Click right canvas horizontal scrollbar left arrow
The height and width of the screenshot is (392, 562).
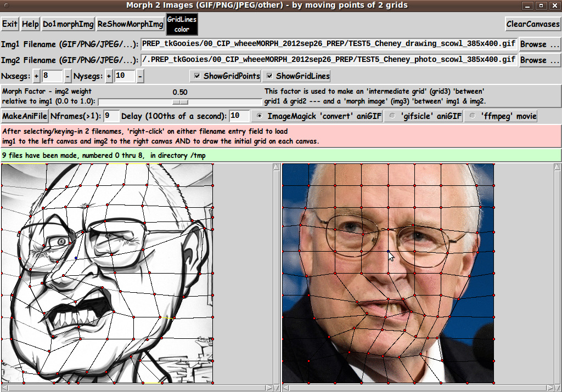click(x=285, y=388)
